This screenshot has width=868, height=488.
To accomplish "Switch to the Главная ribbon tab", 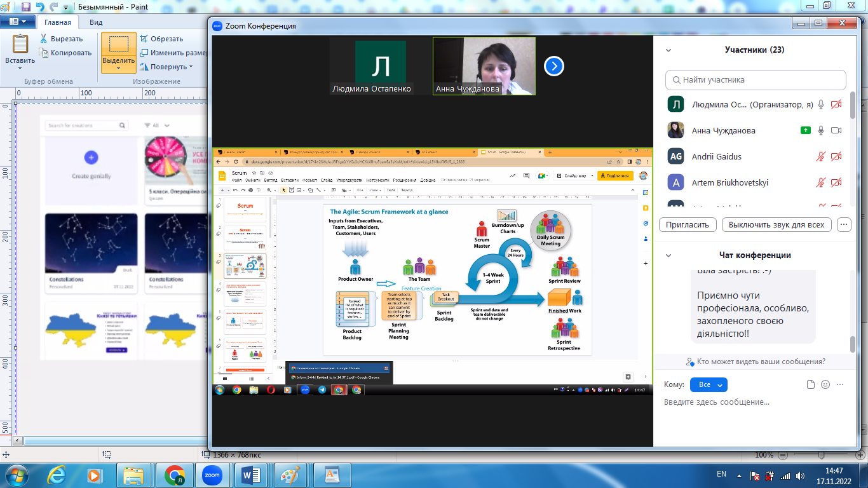I will [x=58, y=22].
